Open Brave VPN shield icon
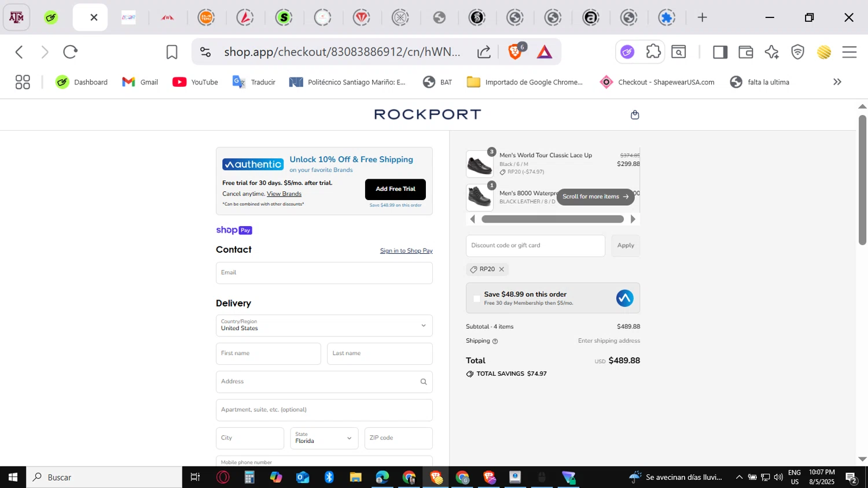Screen dimensions: 868x488 pyautogui.click(x=798, y=52)
